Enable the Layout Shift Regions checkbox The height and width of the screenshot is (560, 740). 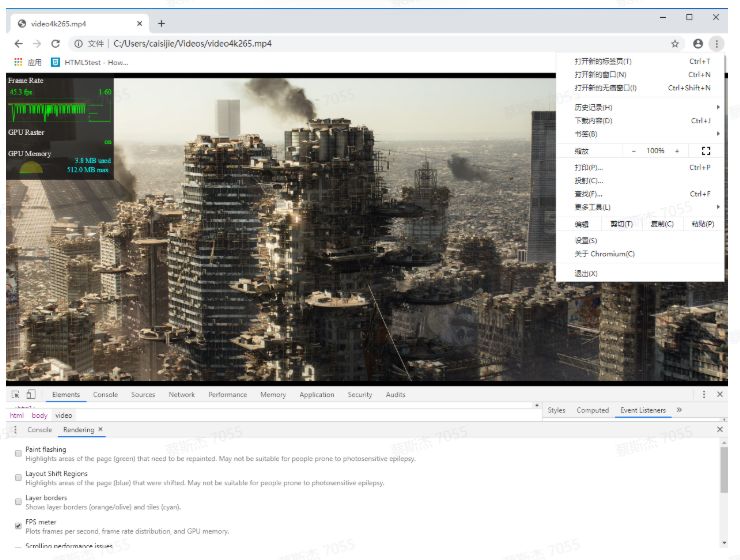click(18, 477)
